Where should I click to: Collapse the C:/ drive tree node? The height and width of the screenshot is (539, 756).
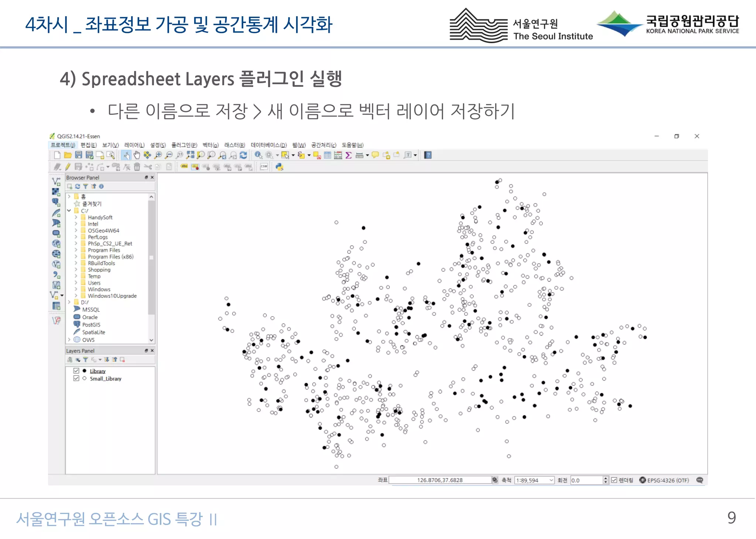pos(69,211)
